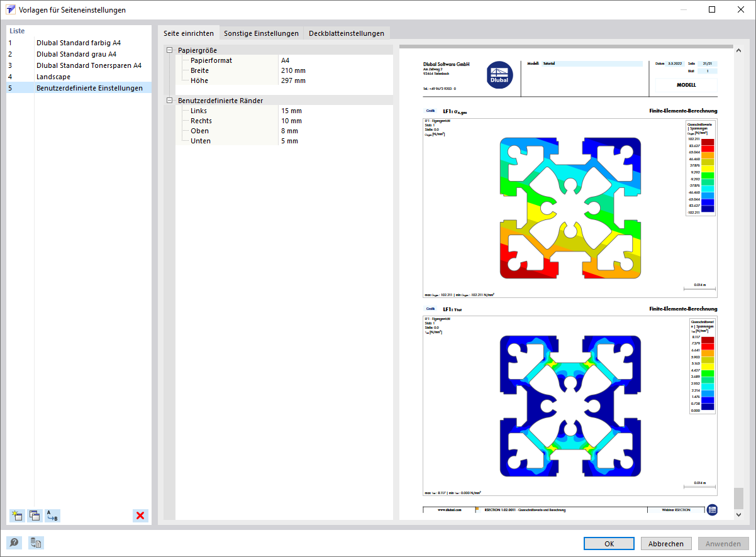This screenshot has width=756, height=557.
Task: Collapse the Benutzerdefinierte Ränder section
Action: point(169,101)
